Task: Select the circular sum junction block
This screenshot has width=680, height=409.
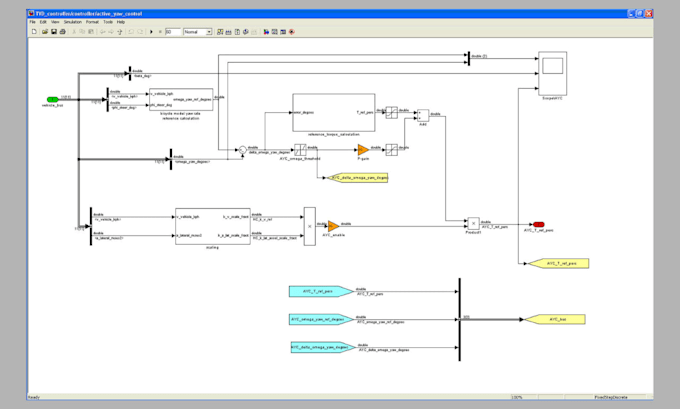Action: [242, 150]
